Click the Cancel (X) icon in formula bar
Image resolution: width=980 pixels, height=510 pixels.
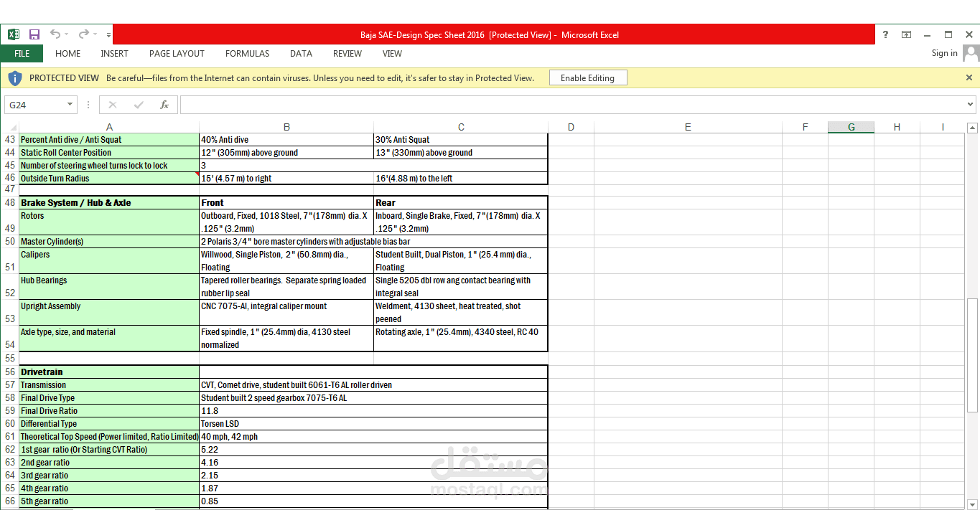click(112, 105)
